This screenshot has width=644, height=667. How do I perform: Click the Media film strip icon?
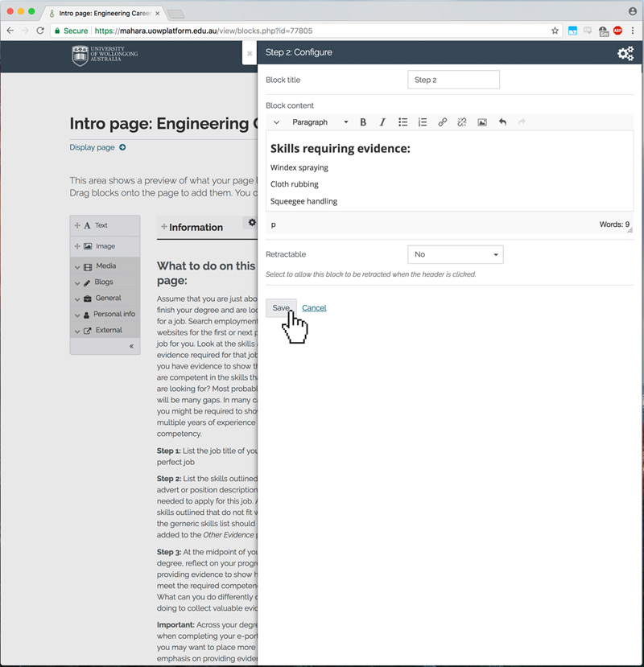point(88,267)
